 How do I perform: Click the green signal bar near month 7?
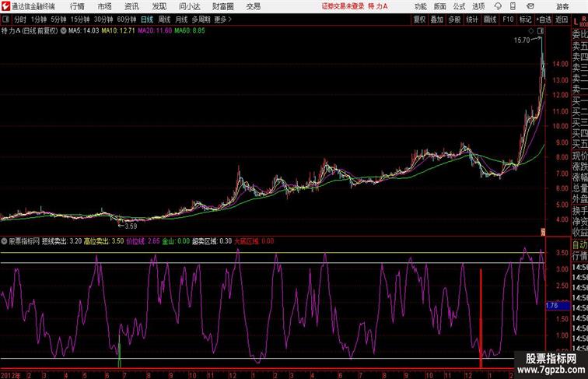pos(120,351)
